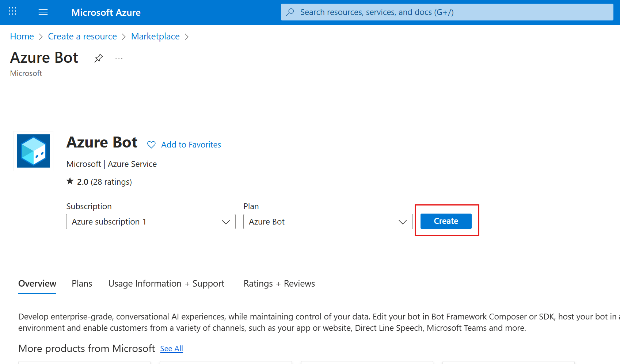Click the heart icon to favorite Azure Bot

[151, 145]
